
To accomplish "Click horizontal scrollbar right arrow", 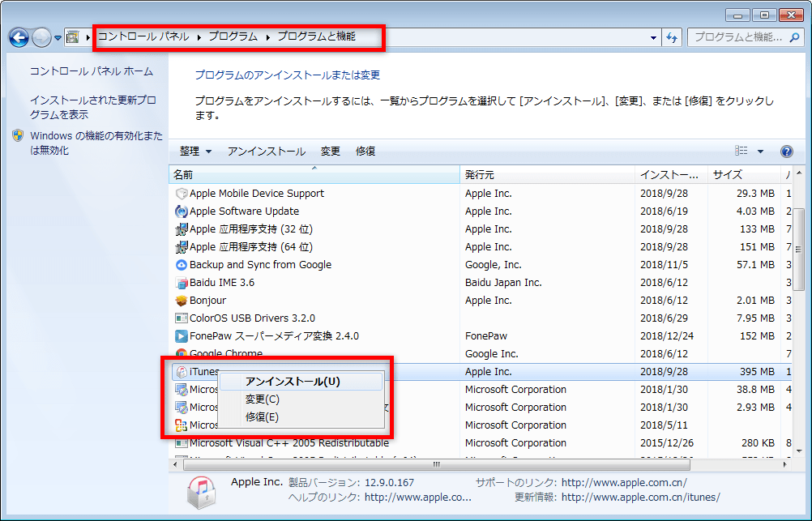I will pyautogui.click(x=785, y=464).
